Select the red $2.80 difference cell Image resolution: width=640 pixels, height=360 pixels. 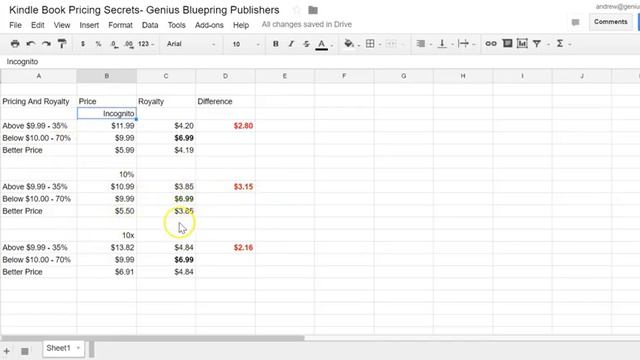click(x=225, y=126)
